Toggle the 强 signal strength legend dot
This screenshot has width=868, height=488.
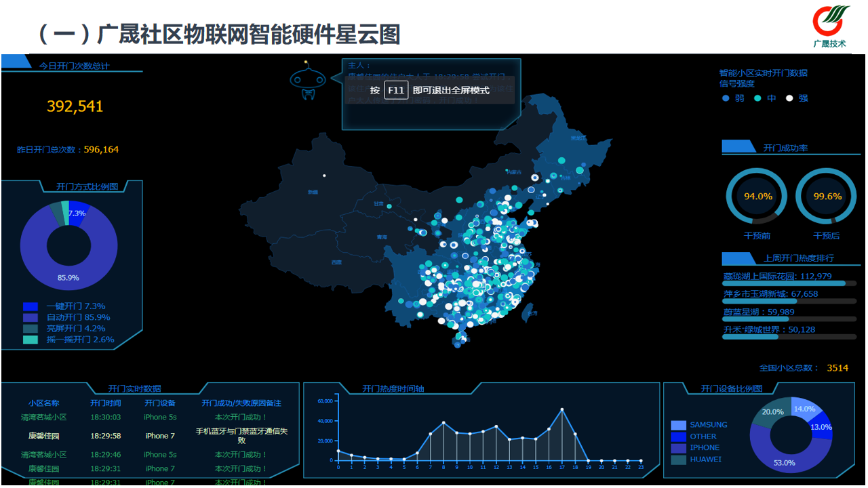[789, 98]
